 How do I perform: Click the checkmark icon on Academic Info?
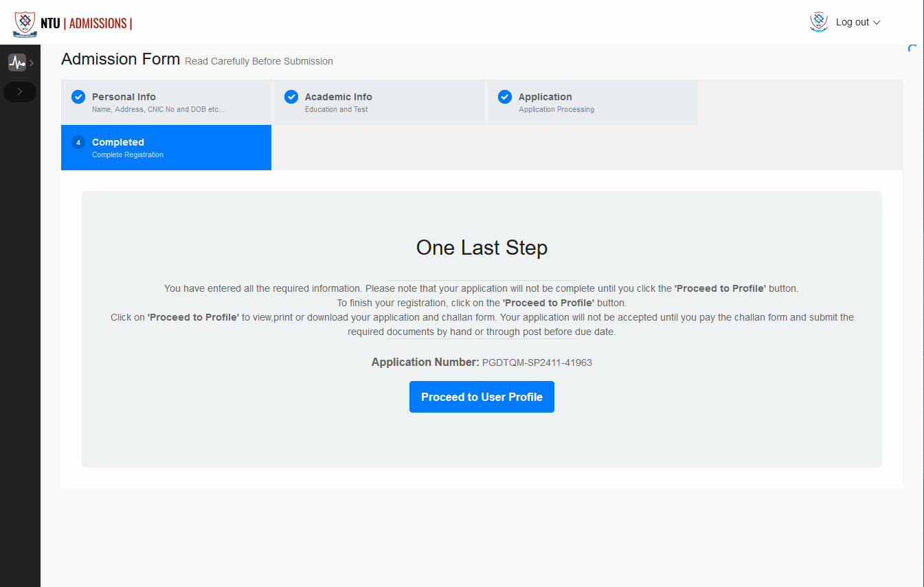(291, 97)
